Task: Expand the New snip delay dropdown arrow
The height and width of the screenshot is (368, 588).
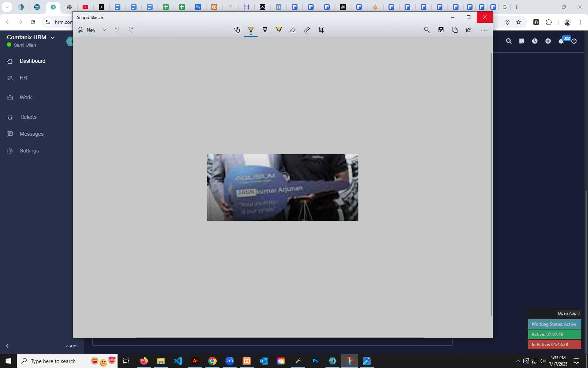Action: pyautogui.click(x=104, y=30)
